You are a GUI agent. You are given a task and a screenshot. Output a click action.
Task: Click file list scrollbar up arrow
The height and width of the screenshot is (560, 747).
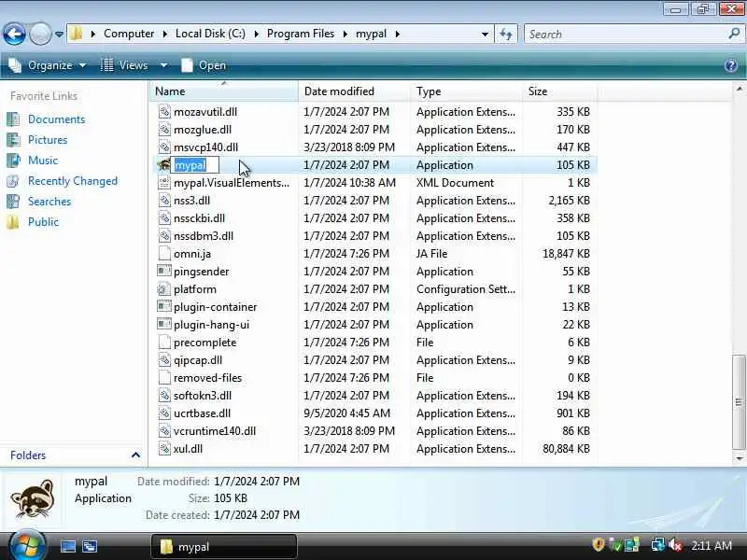tap(739, 89)
